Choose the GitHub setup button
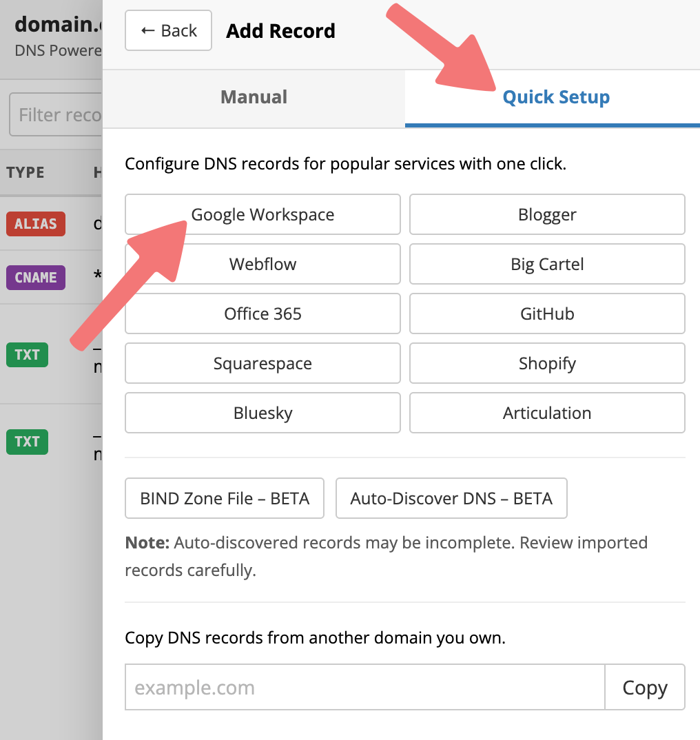The image size is (700, 740). (547, 314)
